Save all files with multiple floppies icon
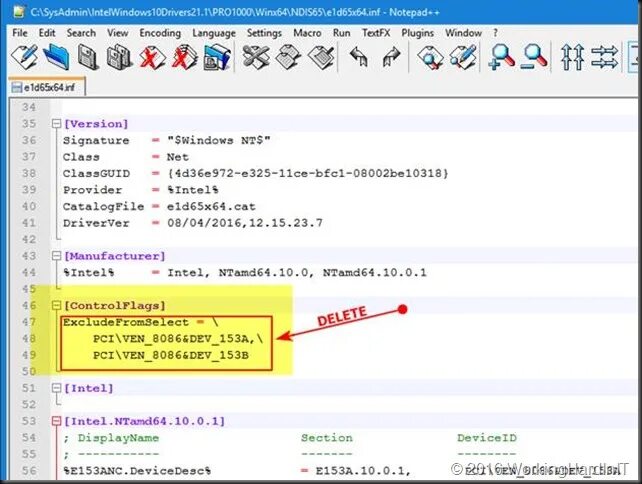Image resolution: width=642 pixels, height=484 pixels. point(120,57)
